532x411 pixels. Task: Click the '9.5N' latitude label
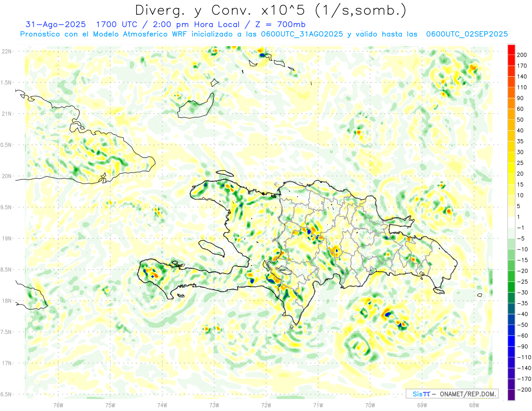(x=7, y=207)
